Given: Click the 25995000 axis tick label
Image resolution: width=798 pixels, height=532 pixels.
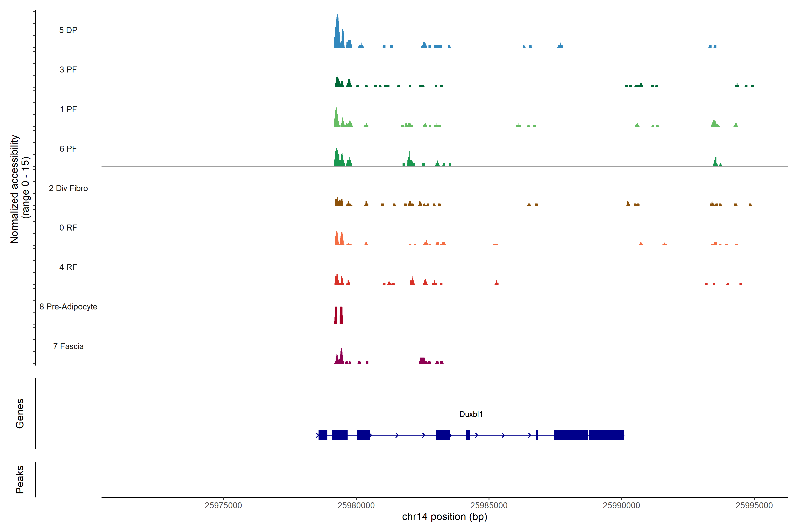Looking at the screenshot, I should point(754,505).
